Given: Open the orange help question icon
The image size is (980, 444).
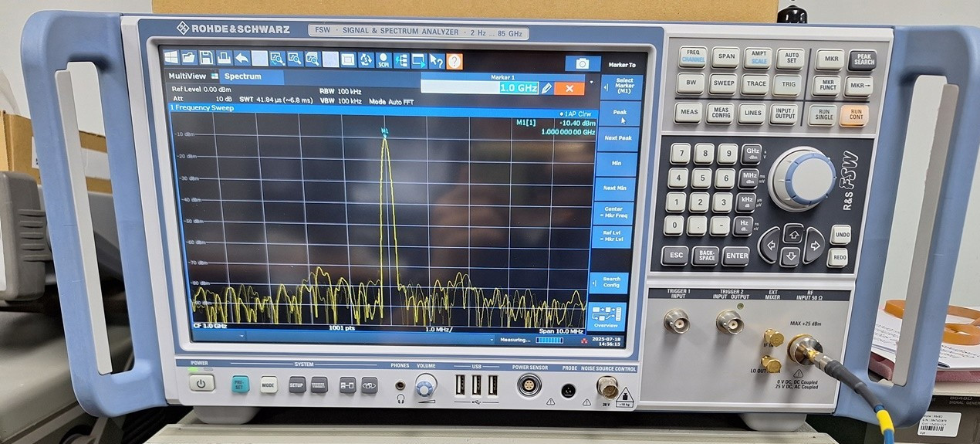Looking at the screenshot, I should [x=455, y=61].
